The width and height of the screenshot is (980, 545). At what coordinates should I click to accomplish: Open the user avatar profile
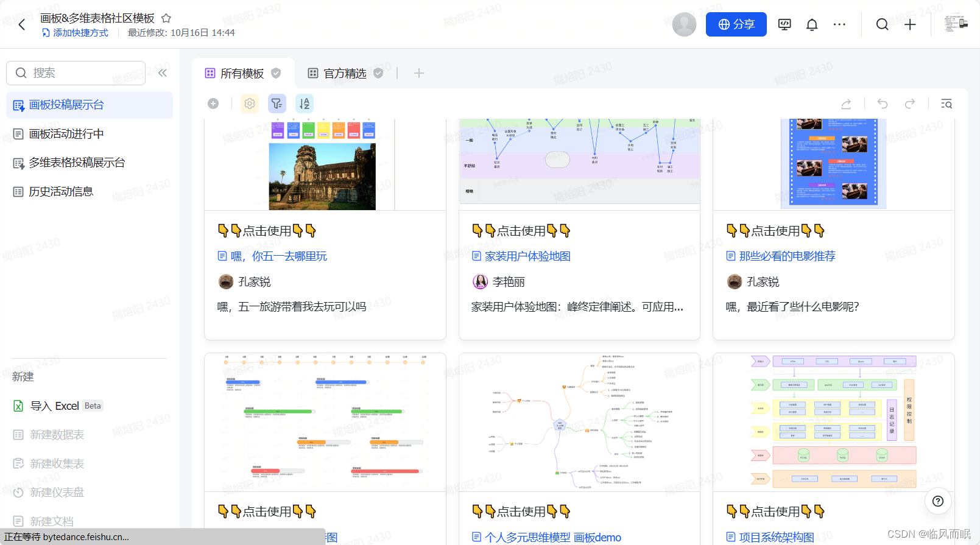684,24
